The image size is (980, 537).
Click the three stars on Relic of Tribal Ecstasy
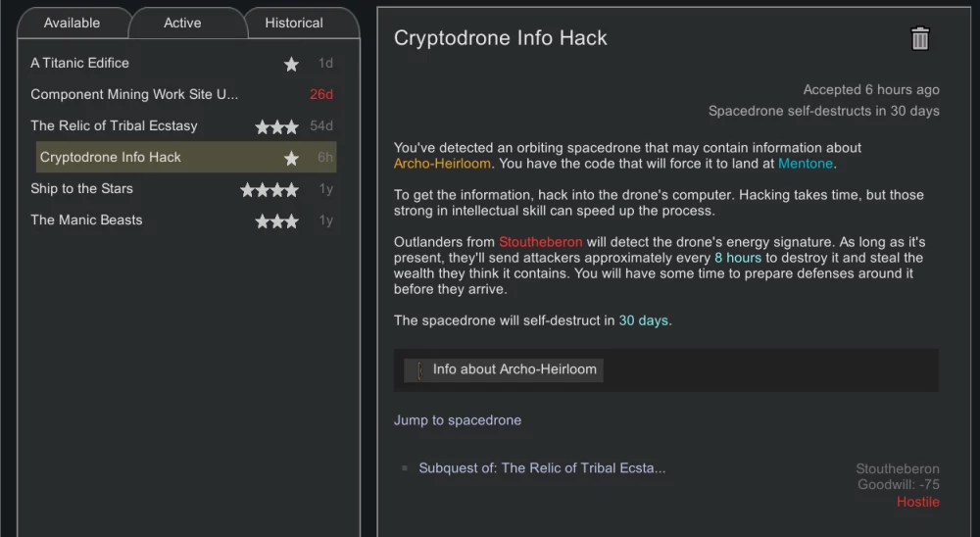276,126
